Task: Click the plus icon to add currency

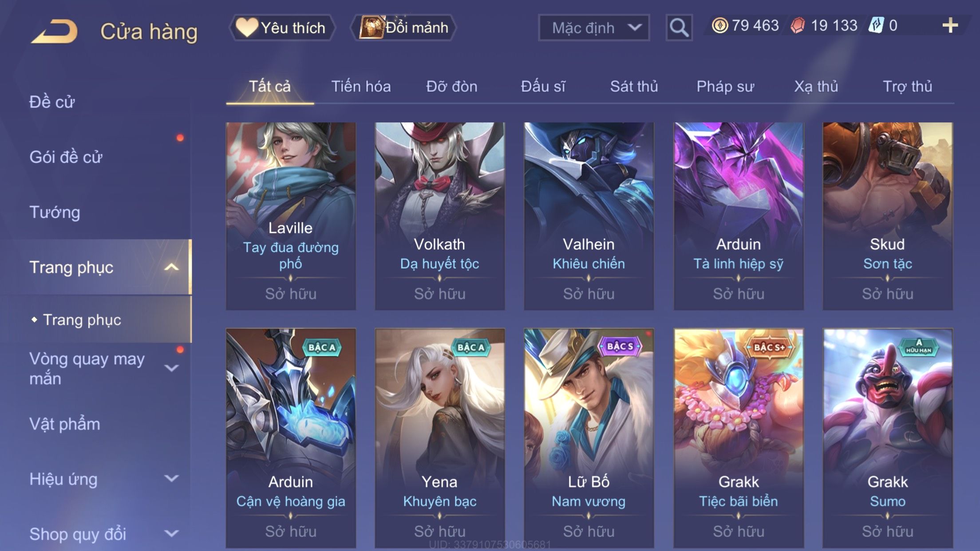Action: (x=950, y=25)
